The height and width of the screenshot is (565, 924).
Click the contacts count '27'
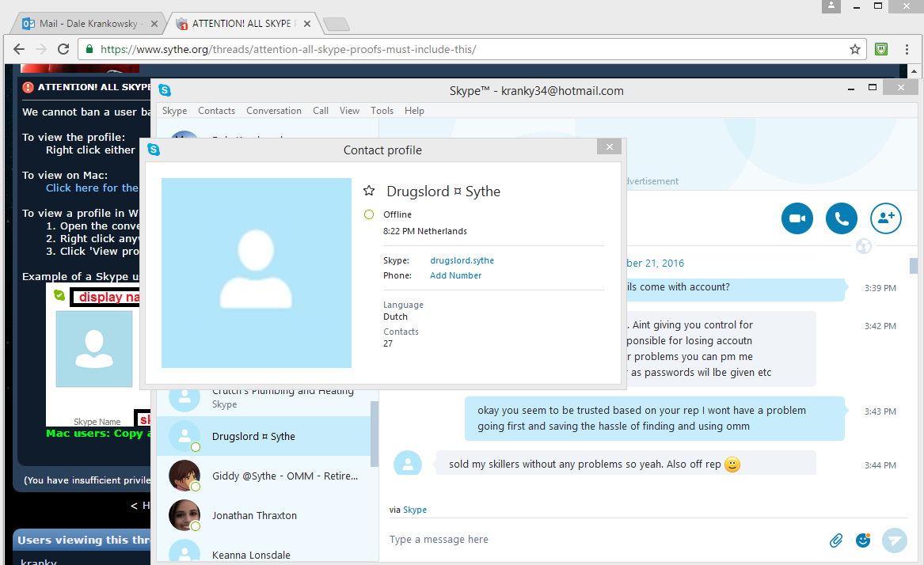click(388, 343)
